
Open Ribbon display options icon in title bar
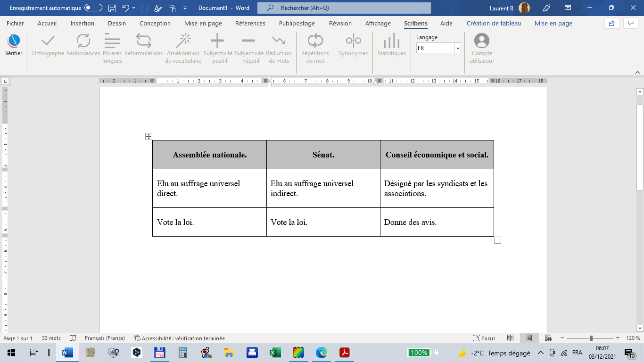point(568,8)
